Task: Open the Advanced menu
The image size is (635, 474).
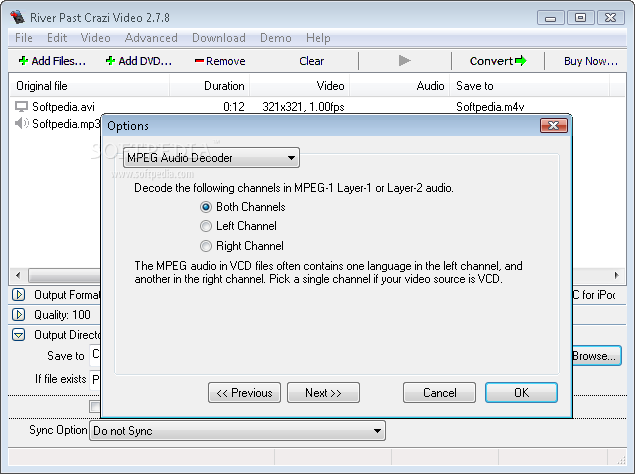Action: pos(151,38)
